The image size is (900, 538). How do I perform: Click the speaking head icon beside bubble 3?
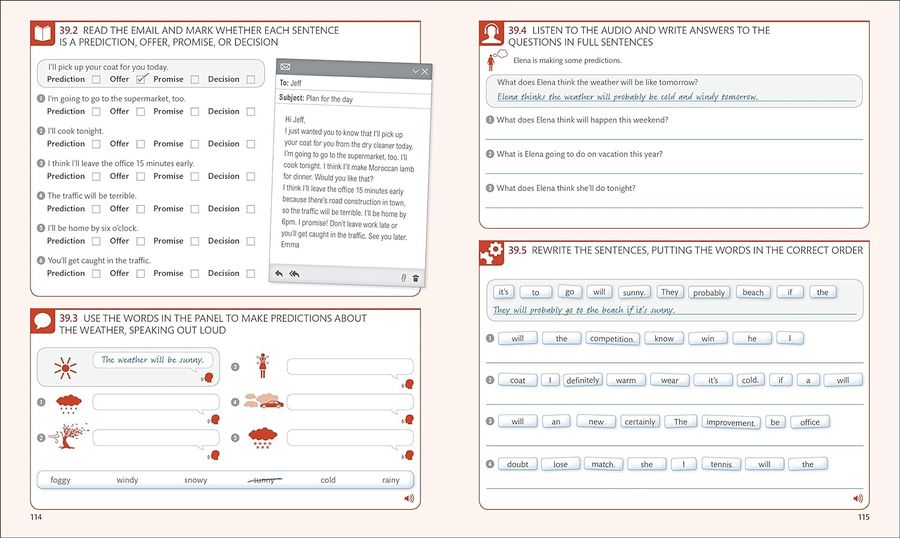click(x=408, y=384)
